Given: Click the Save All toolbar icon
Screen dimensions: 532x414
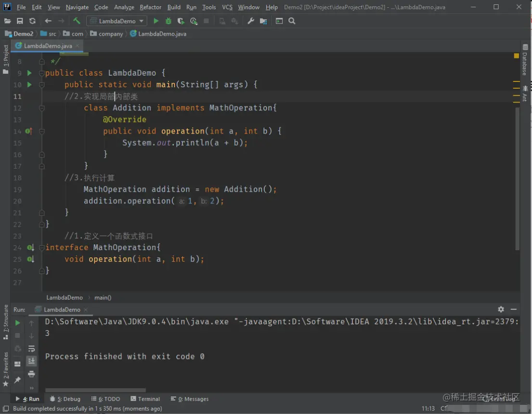Looking at the screenshot, I should 20,21.
